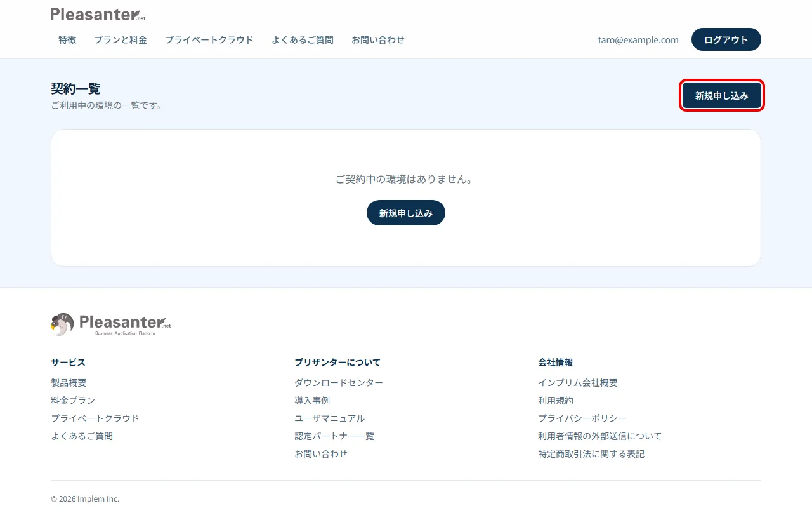Go to プライベートクラウド in header
The image size is (812, 508).
209,39
